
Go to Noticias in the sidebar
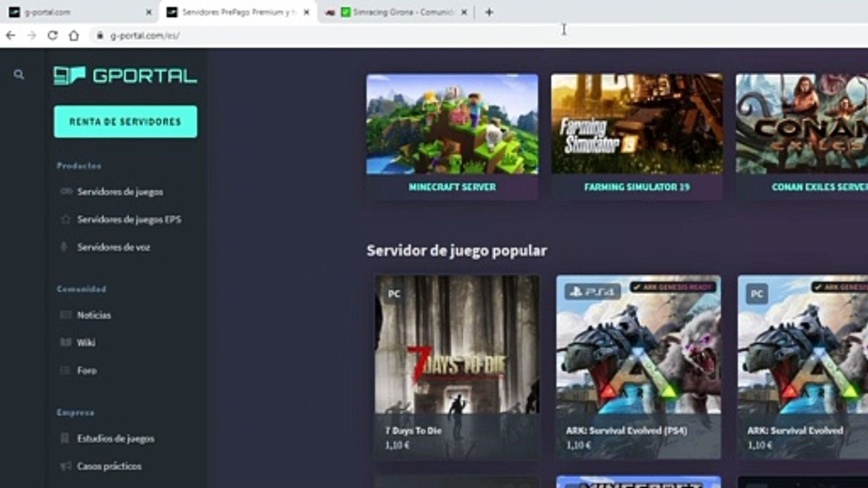point(94,315)
